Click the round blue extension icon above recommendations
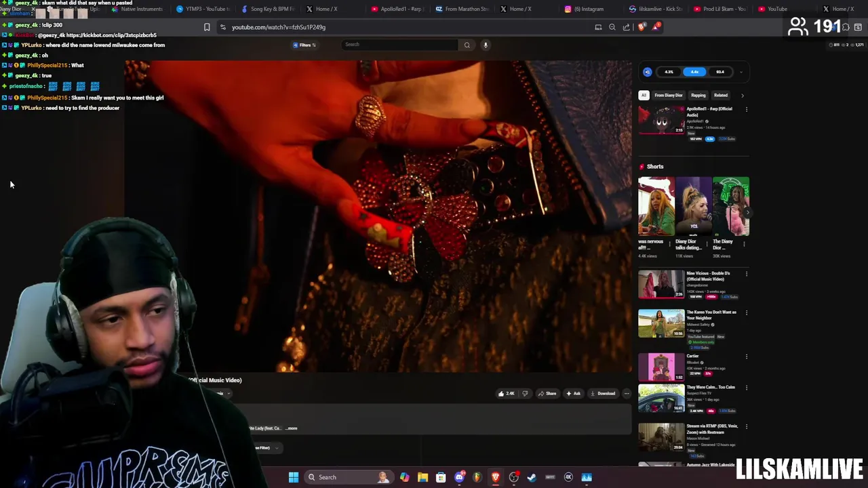868x488 pixels. coord(648,72)
